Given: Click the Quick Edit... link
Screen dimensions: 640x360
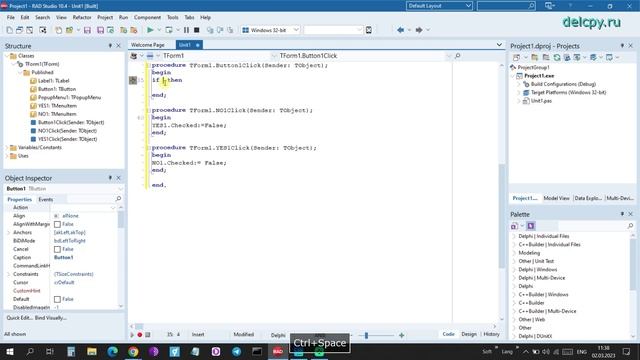Looking at the screenshot, I should click(x=19, y=318).
